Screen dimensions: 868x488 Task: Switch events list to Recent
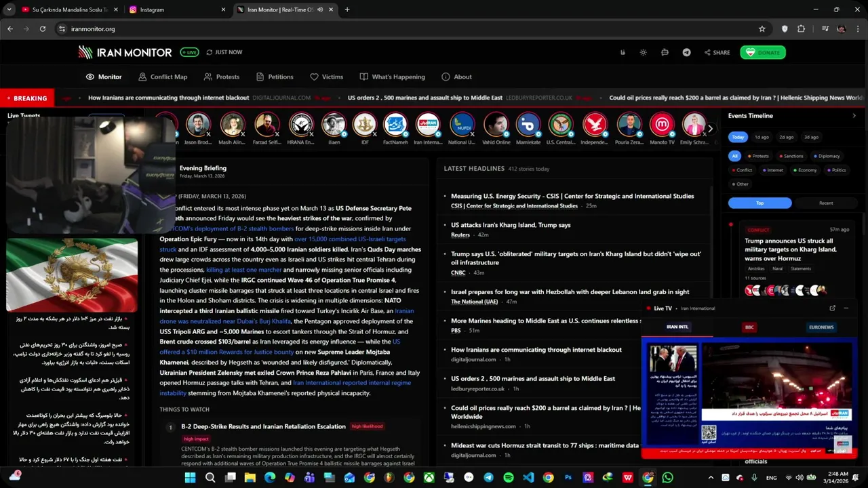(826, 203)
